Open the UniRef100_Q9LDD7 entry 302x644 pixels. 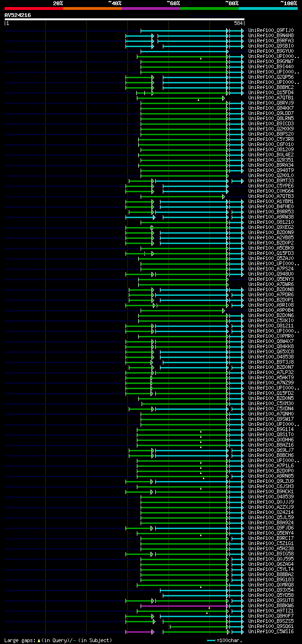tap(270, 113)
